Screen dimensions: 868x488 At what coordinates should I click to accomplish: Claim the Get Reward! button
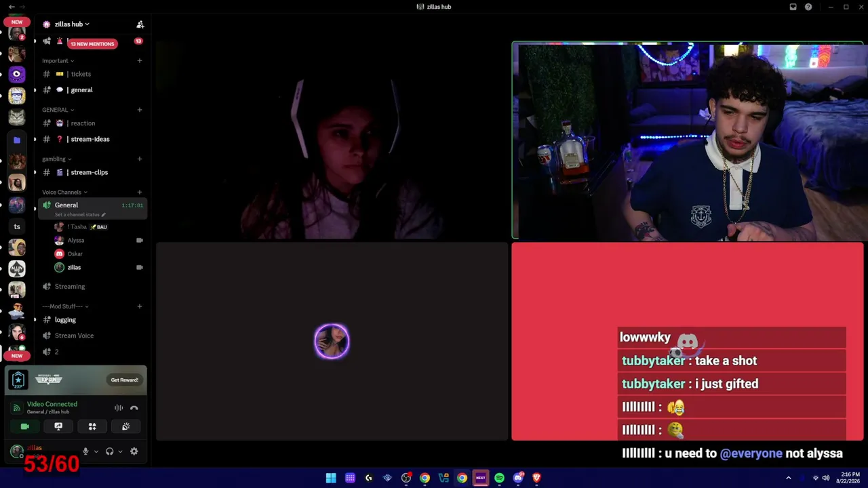tap(125, 380)
